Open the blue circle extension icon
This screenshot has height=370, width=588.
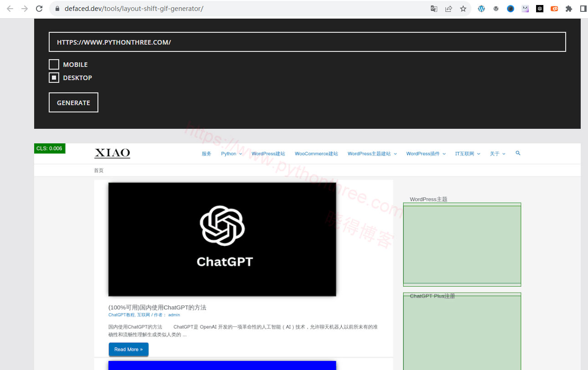511,9
